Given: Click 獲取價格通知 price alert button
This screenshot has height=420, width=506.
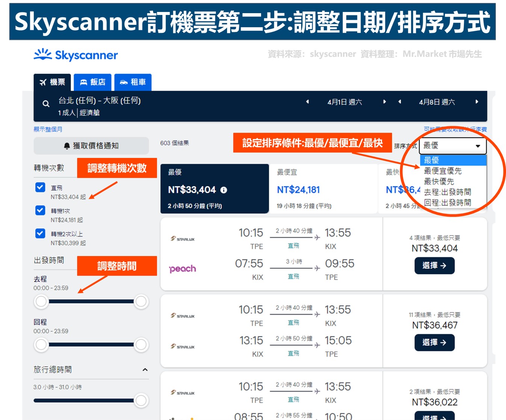Looking at the screenshot, I should click(x=91, y=146).
